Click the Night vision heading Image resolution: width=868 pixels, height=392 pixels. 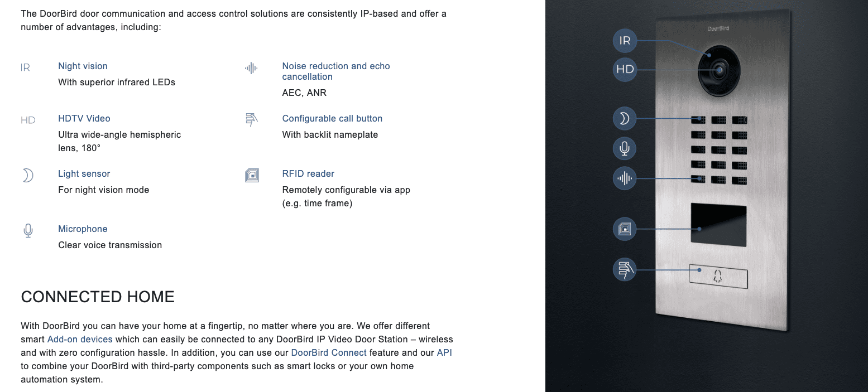pos(83,66)
